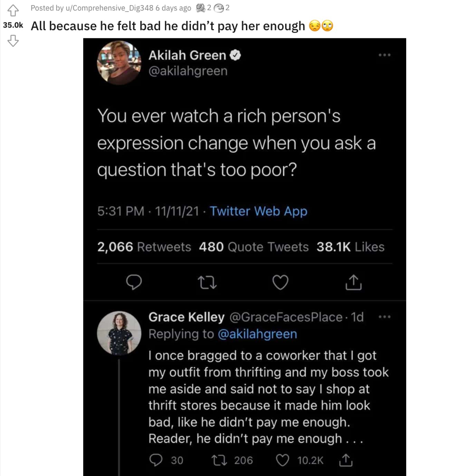The image size is (449, 476).
Task: Share Grace Kelley's reply tweet
Action: (346, 460)
